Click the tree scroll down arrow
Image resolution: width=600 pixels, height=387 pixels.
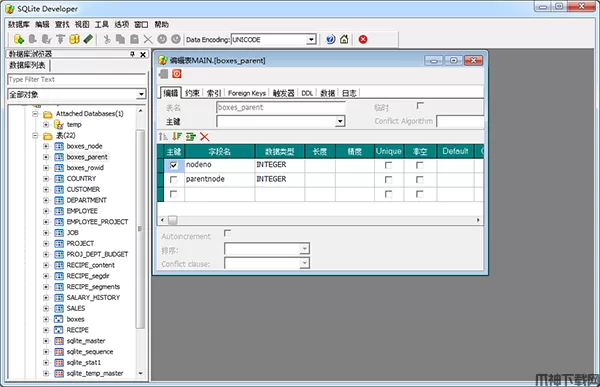click(x=140, y=373)
